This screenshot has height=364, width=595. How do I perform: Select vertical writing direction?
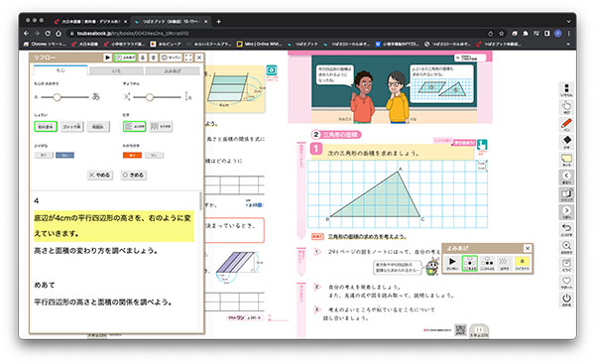click(x=161, y=126)
